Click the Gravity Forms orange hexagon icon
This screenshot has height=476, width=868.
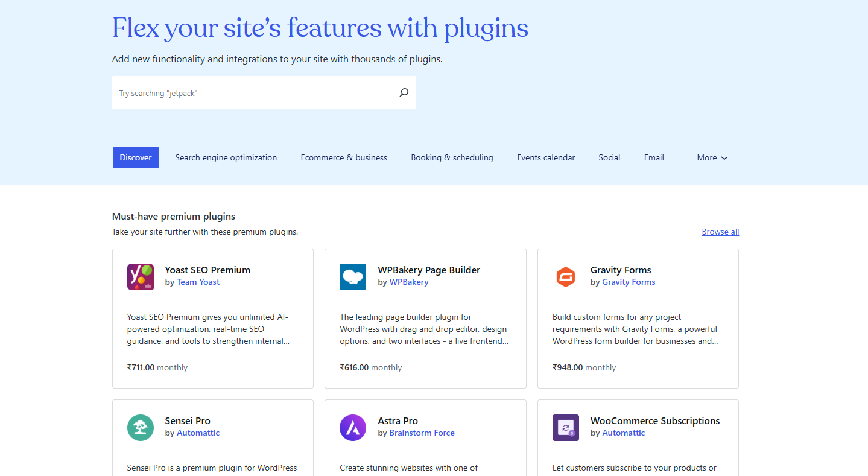(566, 277)
